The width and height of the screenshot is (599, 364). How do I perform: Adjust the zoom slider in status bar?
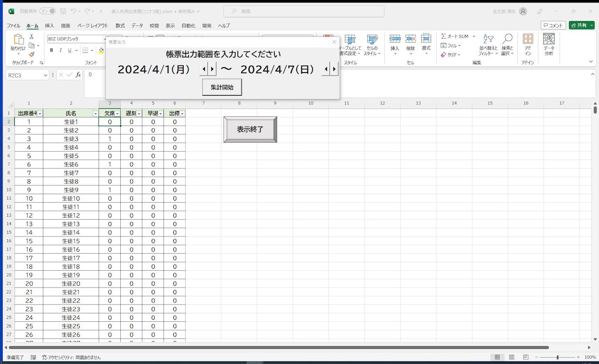click(557, 357)
